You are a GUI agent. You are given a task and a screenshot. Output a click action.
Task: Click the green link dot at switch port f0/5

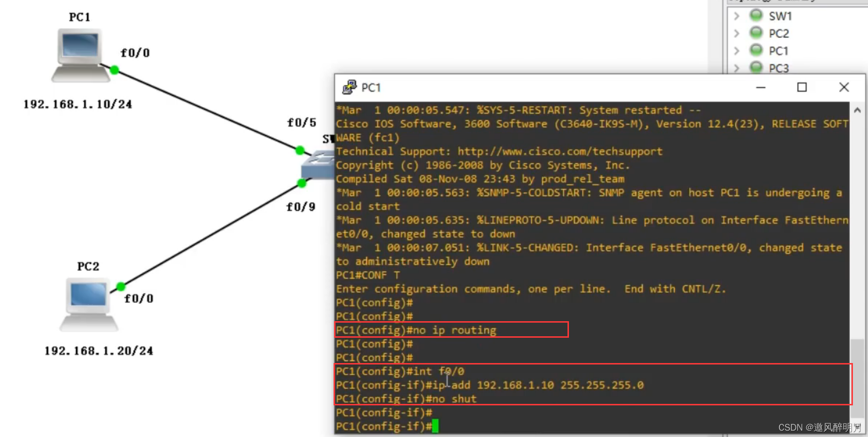click(300, 150)
